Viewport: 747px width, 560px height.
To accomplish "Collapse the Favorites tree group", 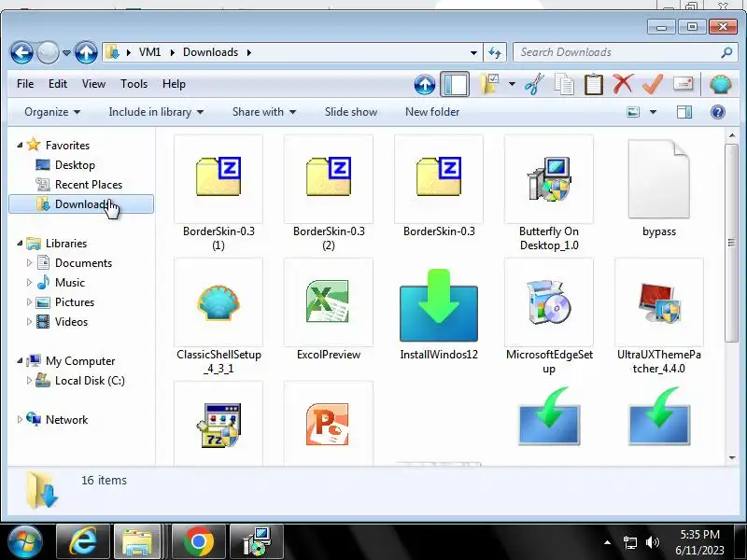I will (x=20, y=145).
